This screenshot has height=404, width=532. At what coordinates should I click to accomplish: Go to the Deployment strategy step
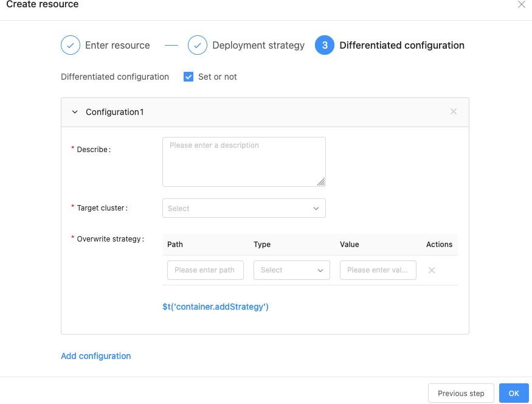pos(258,45)
